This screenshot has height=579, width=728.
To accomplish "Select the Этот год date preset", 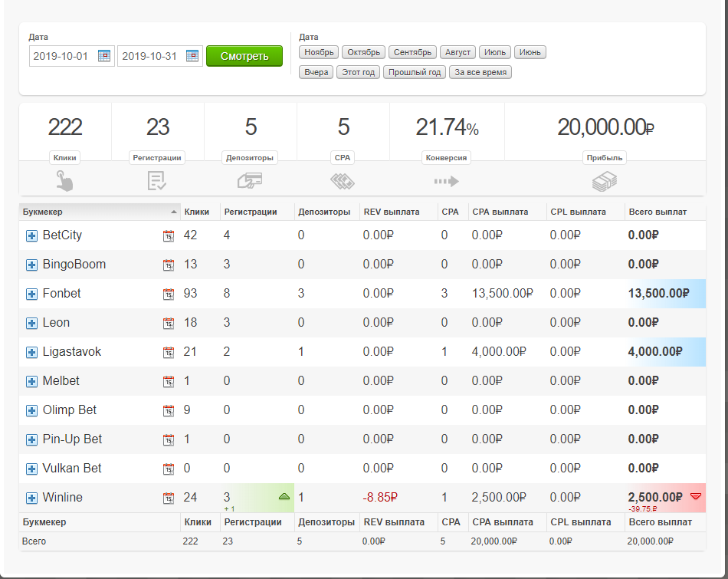I will (359, 72).
